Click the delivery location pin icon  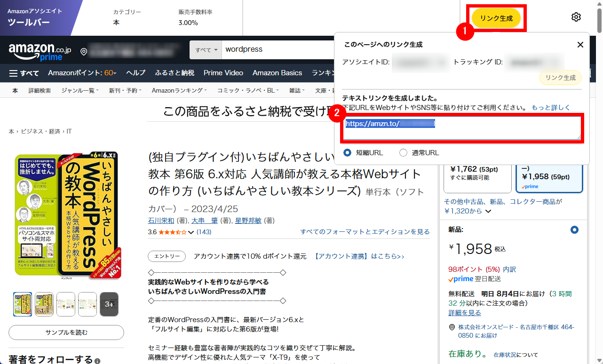pyautogui.click(x=84, y=51)
